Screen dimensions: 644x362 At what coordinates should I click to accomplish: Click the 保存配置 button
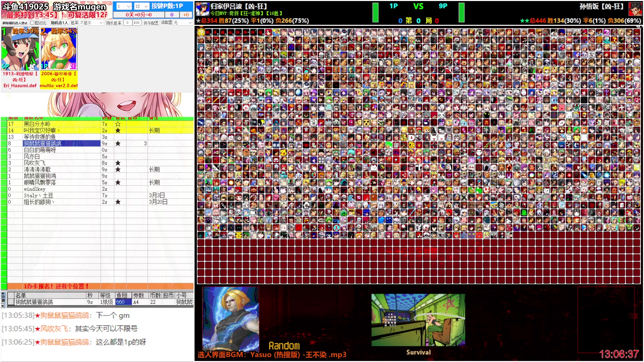(x=151, y=23)
